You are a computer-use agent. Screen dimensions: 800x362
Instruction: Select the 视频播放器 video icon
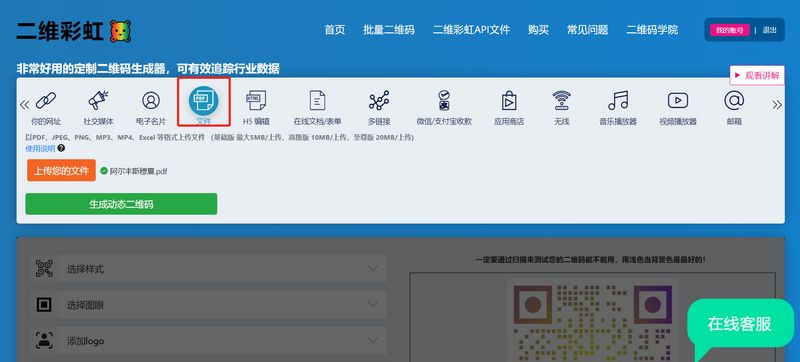pos(678,100)
